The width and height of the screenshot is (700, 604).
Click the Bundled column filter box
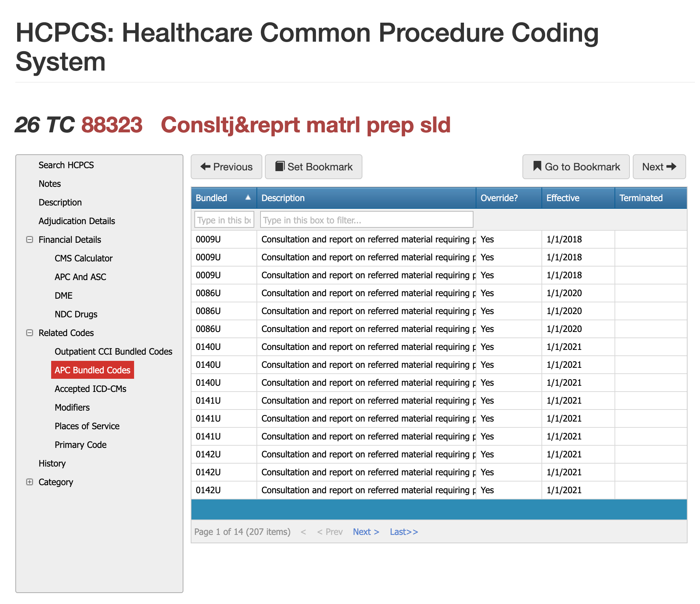(224, 220)
